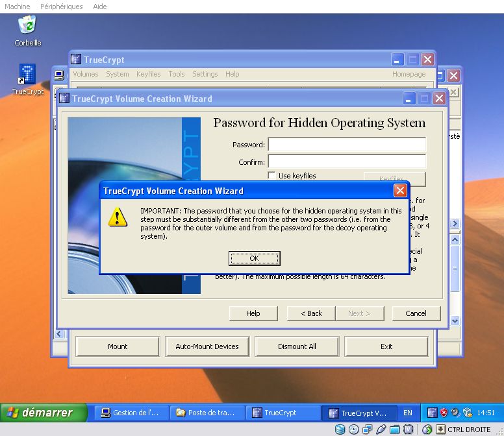The width and height of the screenshot is (504, 436).
Task: Open the Tools menu in TrueCrypt
Action: [x=177, y=74]
